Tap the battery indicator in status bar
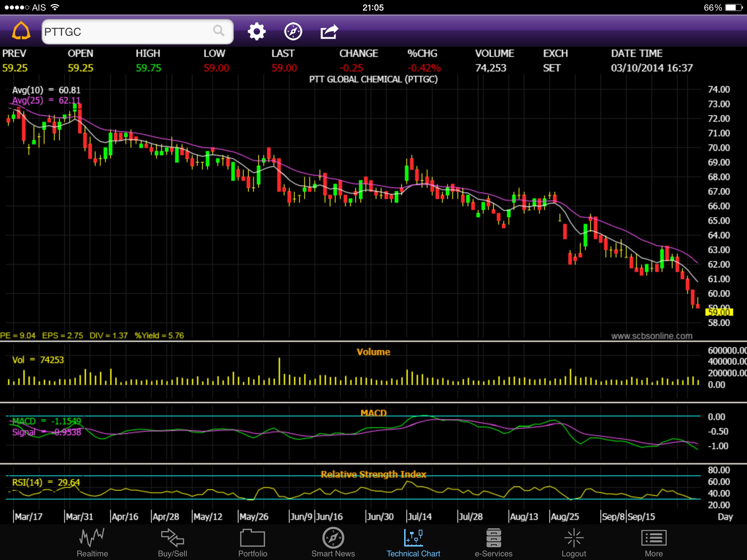747x560 pixels. pos(734,7)
